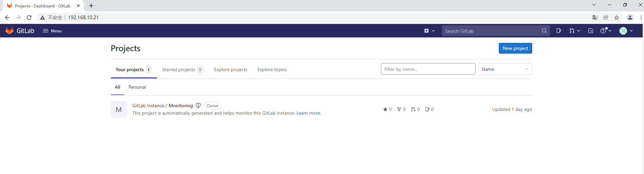
Task: Open the To-Do List checkmark icon
Action: (x=591, y=31)
